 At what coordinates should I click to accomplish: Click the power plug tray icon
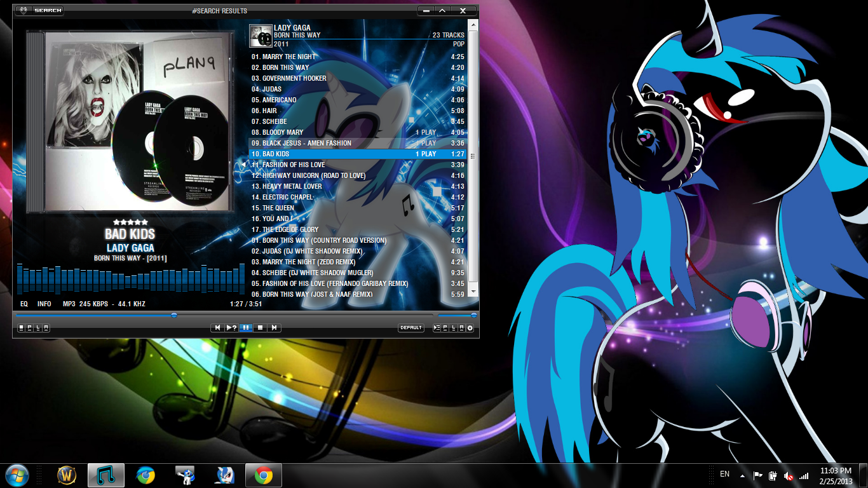(773, 475)
